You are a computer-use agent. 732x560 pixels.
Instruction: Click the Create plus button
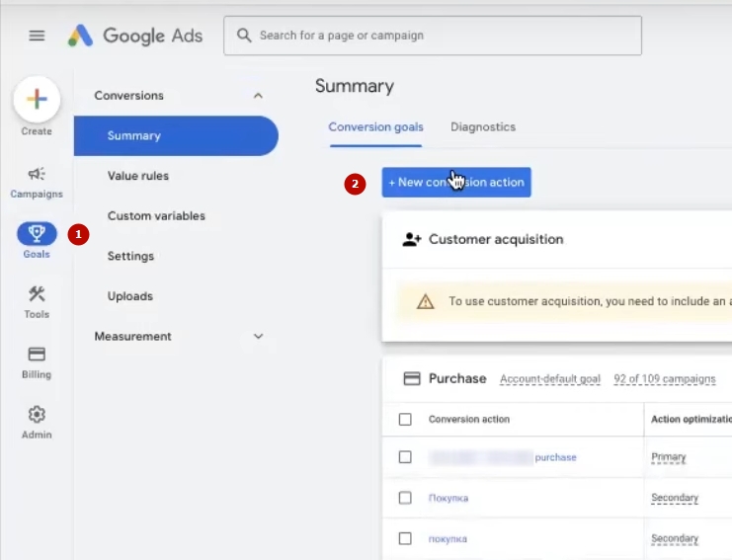pos(37,99)
